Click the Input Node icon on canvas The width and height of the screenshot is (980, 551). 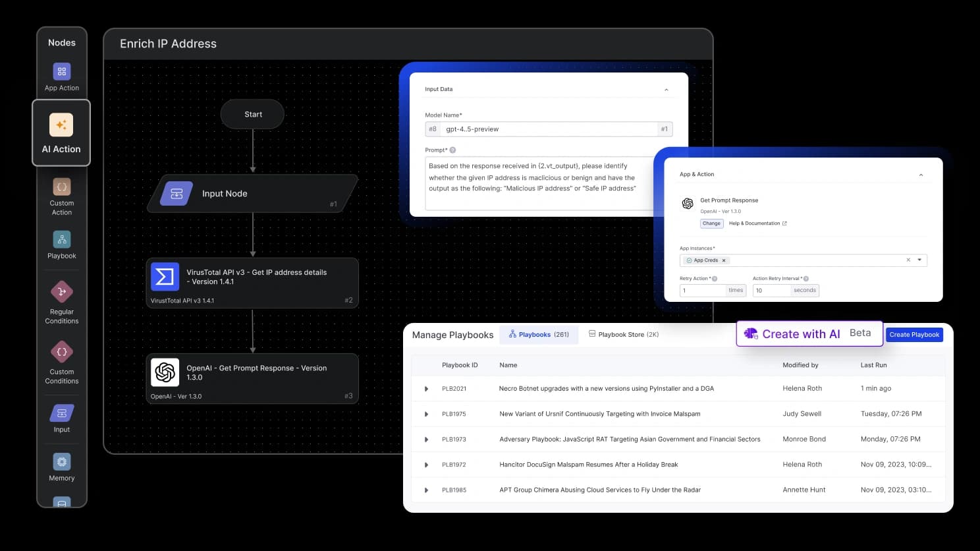pos(177,194)
